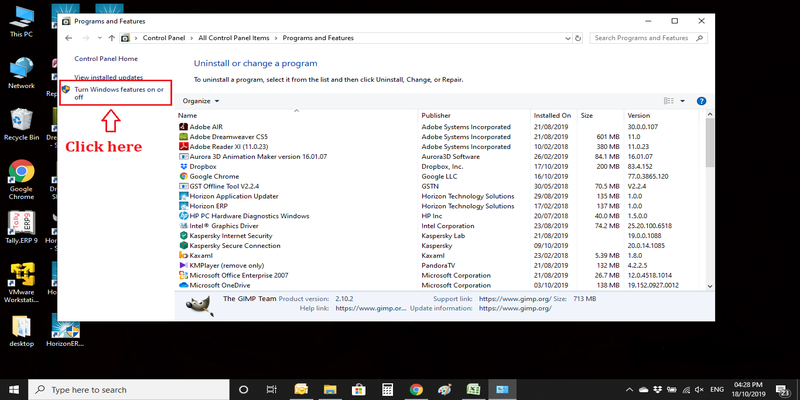Image resolution: width=800 pixels, height=400 pixels.
Task: Open the view options dropdown arrow
Action: (683, 101)
